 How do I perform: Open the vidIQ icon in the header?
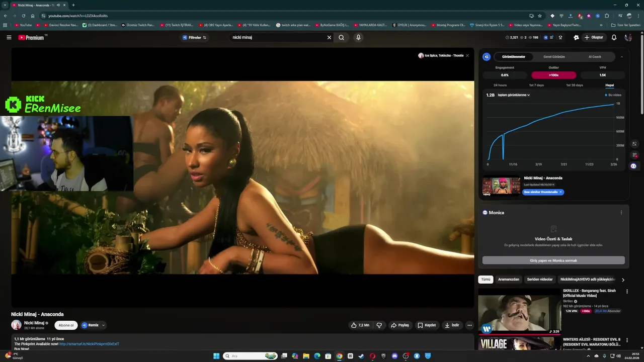point(546,37)
